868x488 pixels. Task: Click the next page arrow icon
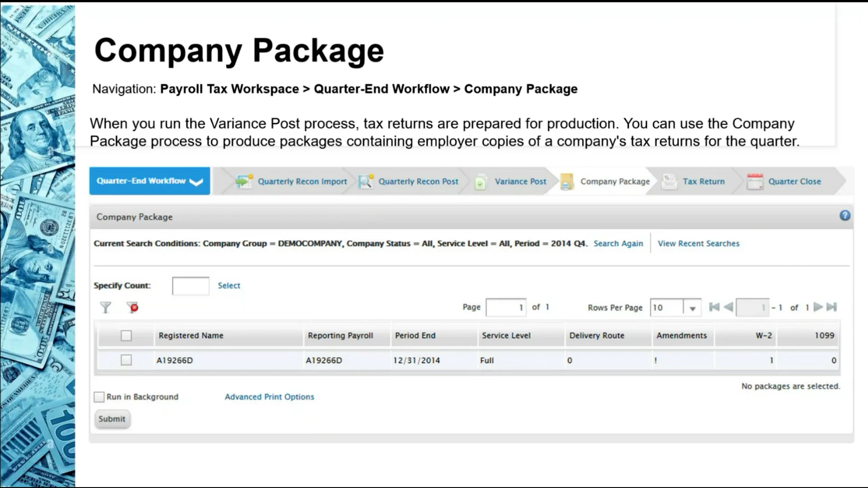tap(818, 307)
